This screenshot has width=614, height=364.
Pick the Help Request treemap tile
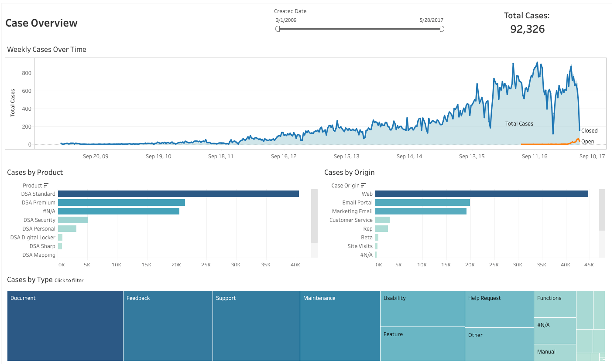pyautogui.click(x=499, y=309)
